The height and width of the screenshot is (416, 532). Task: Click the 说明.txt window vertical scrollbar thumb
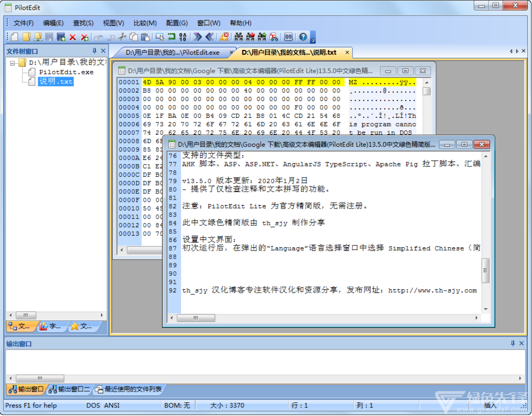tap(486, 271)
